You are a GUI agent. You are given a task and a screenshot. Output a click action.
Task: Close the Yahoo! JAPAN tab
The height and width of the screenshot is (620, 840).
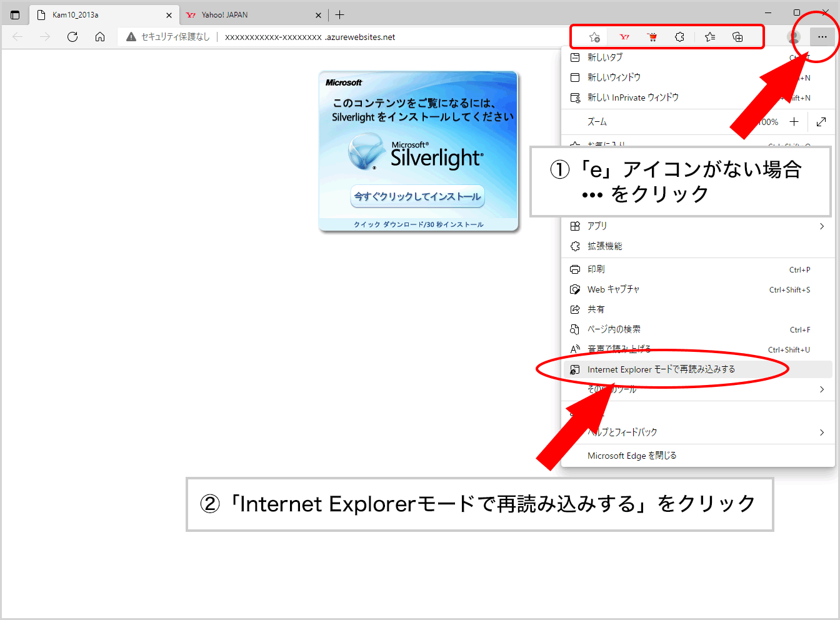click(318, 15)
